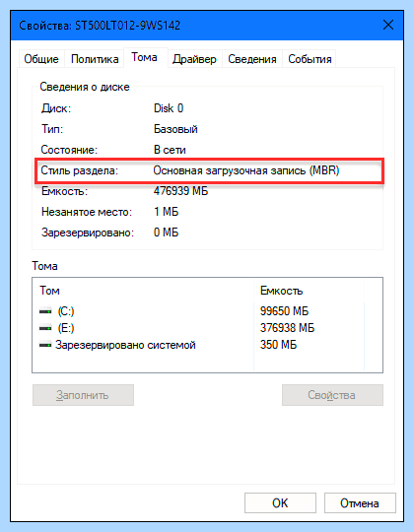This screenshot has height=532, width=414.
Task: Click the Отмена button
Action: click(360, 502)
